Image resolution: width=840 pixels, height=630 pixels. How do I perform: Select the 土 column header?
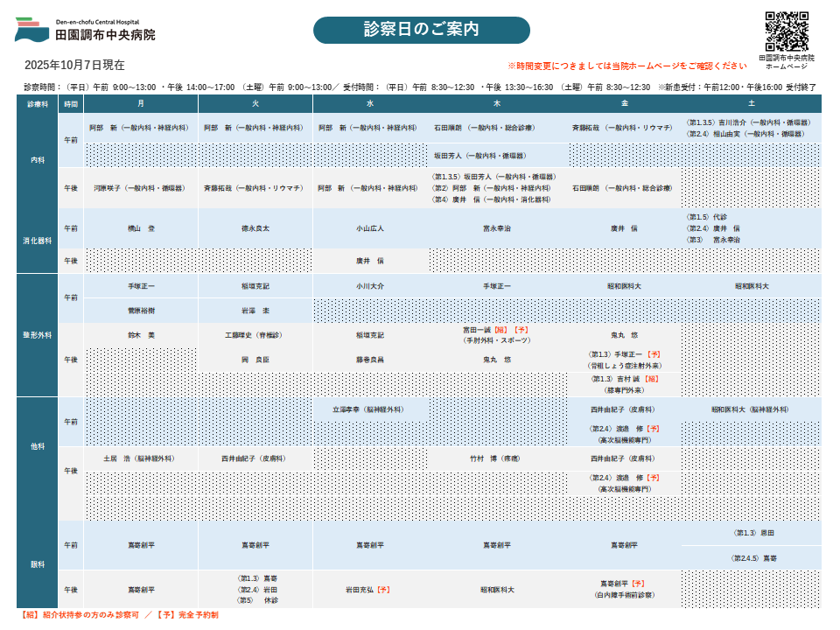(x=751, y=103)
